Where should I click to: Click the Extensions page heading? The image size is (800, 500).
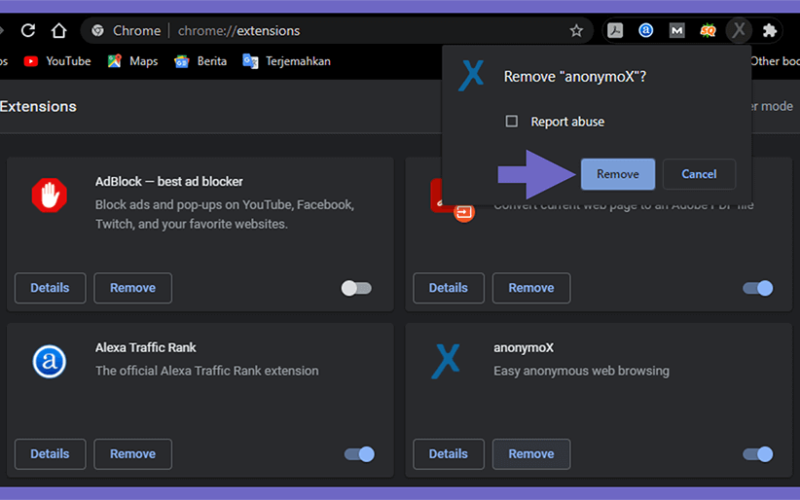pos(38,107)
